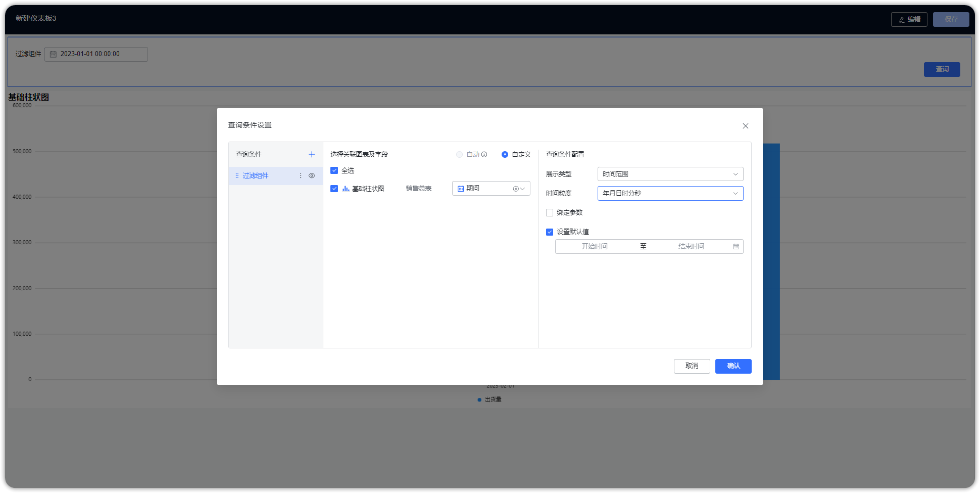
Task: Click the 新建仪表板3 dashboard title
Action: click(36, 19)
